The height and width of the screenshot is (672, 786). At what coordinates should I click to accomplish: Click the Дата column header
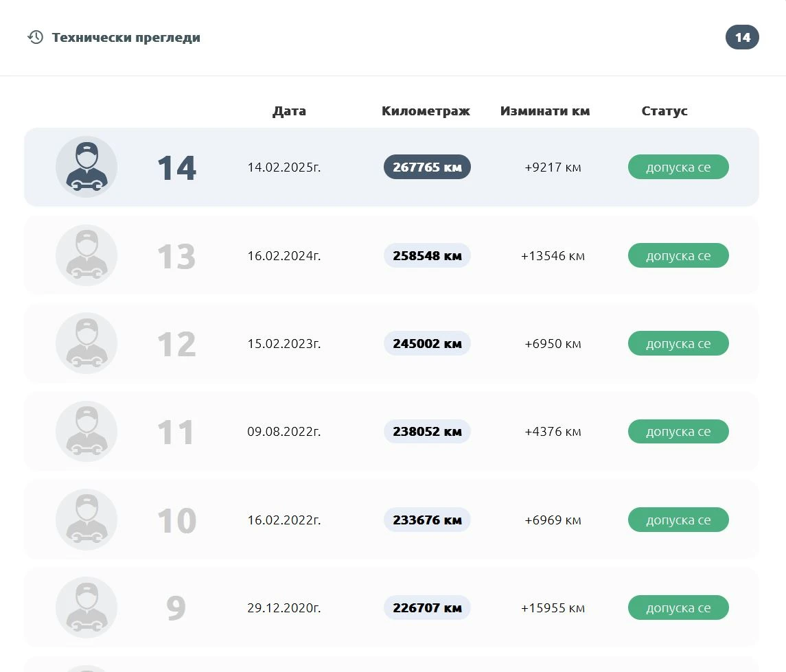pos(289,111)
